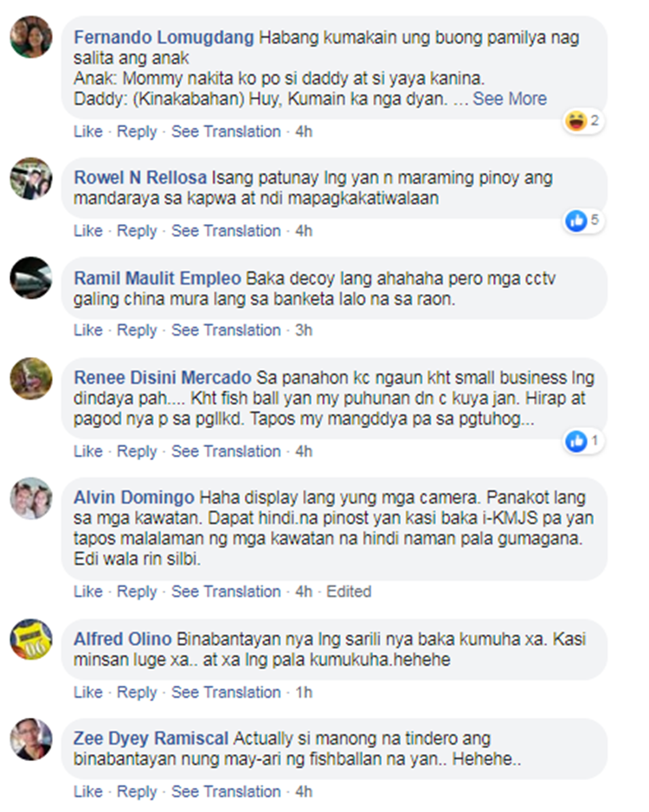See translation of Fernando Lomugdang's comment
This screenshot has height=812, width=649.
(226, 131)
